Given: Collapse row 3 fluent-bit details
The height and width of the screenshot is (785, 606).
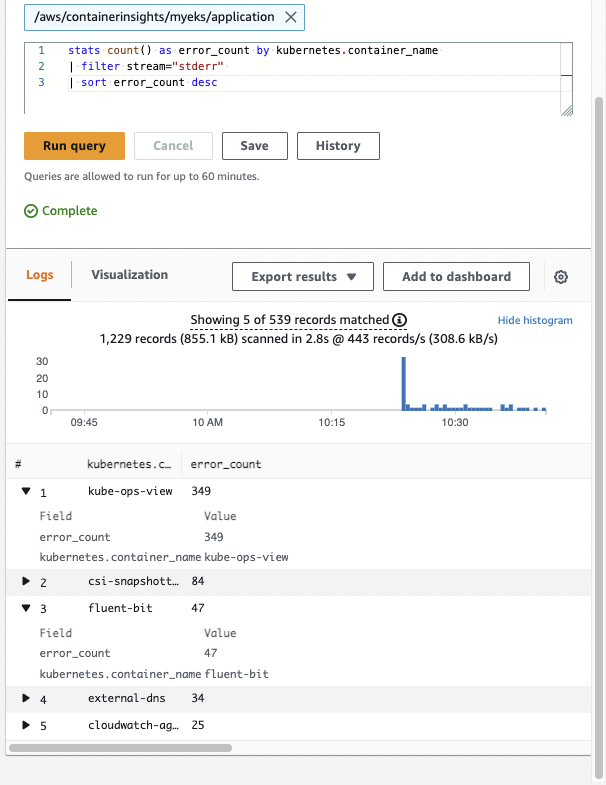Looking at the screenshot, I should (26, 608).
